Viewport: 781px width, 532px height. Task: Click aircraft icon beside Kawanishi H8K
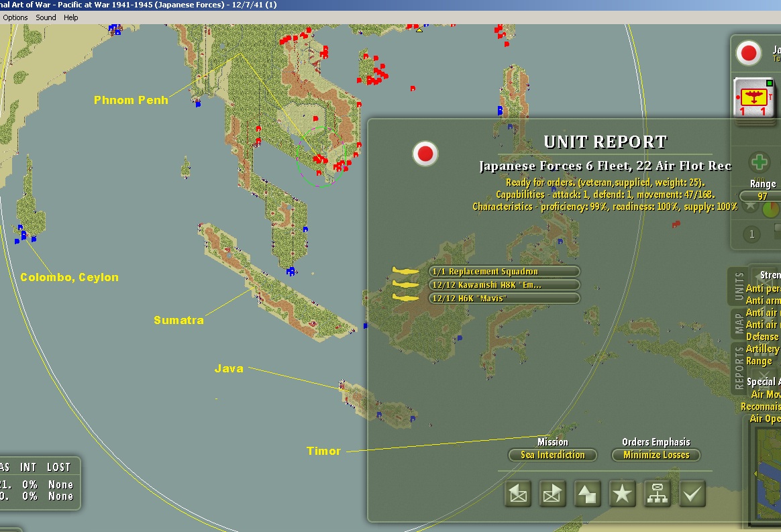click(x=405, y=284)
